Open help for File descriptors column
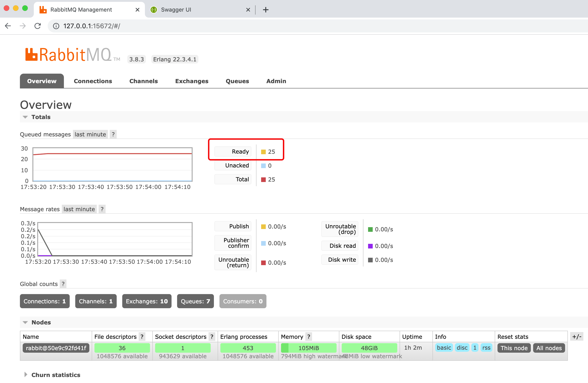588x383 pixels. pyautogui.click(x=142, y=337)
